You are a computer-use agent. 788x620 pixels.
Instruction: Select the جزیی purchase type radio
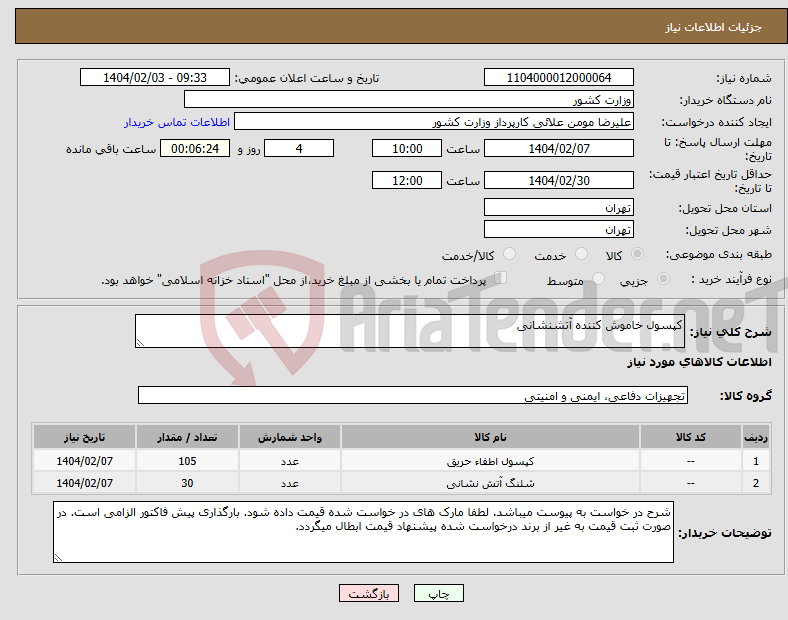click(663, 278)
